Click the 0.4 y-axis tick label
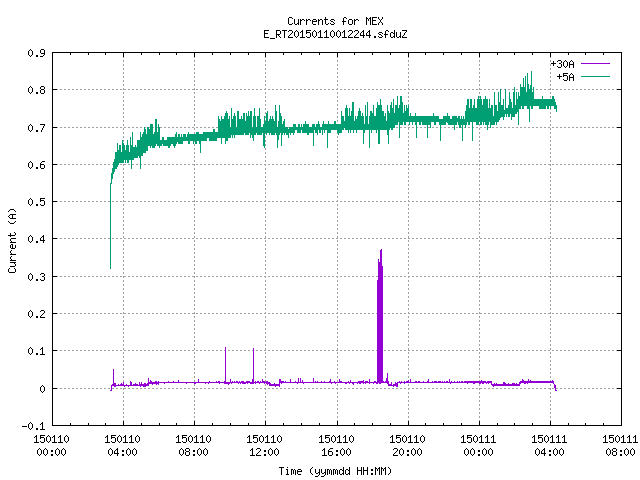This screenshot has height=480, width=640. (x=36, y=239)
